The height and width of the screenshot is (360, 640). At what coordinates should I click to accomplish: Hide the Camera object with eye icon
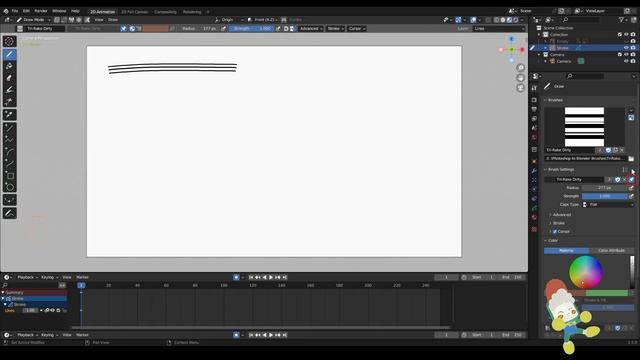coord(626,61)
